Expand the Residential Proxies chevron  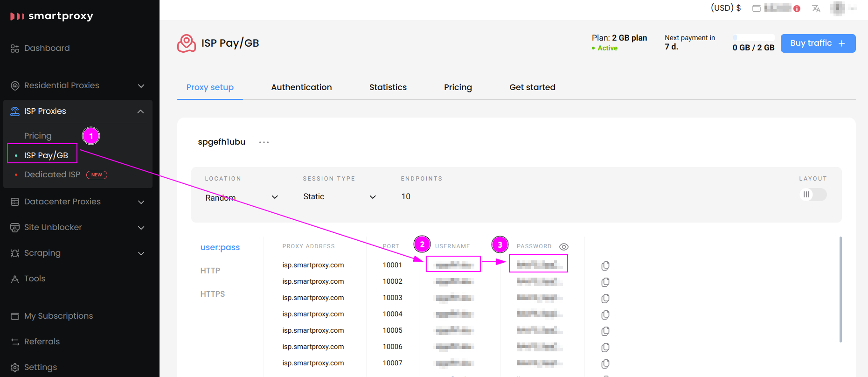tap(141, 86)
